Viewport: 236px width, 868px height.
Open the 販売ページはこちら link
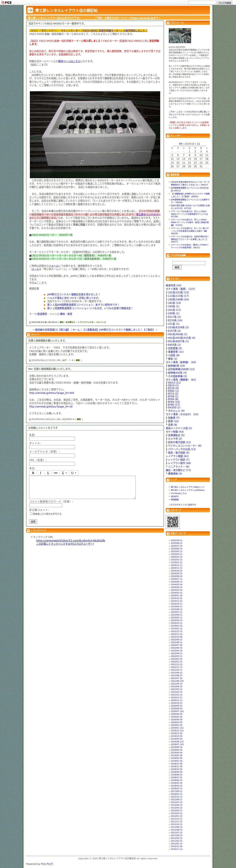coord(69,61)
